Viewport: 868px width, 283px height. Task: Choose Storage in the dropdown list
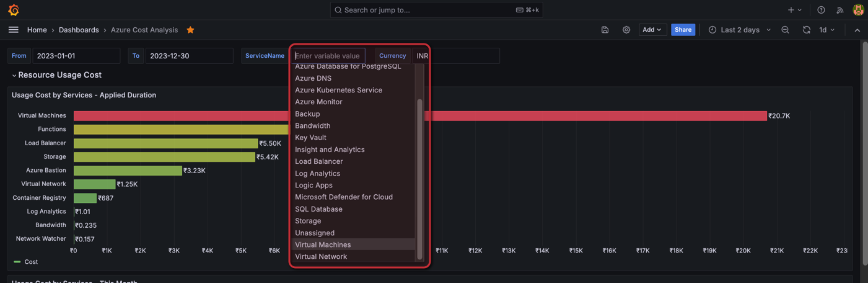353,221
